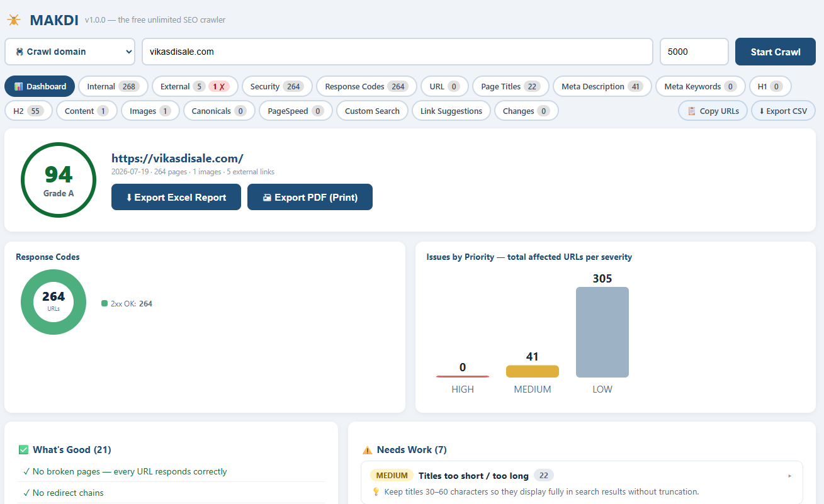Open the Internal 268 tab
Viewport: 824px width, 504px height.
[x=113, y=86]
